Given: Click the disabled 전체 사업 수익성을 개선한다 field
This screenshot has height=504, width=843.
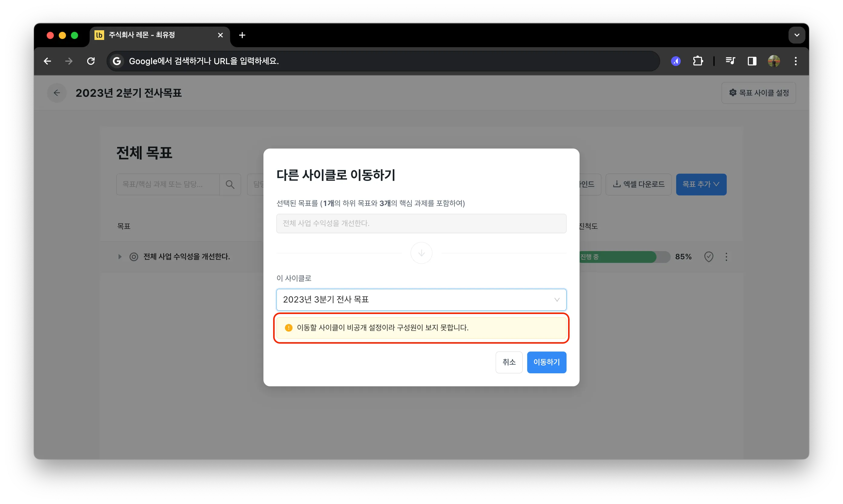Looking at the screenshot, I should pyautogui.click(x=421, y=224).
